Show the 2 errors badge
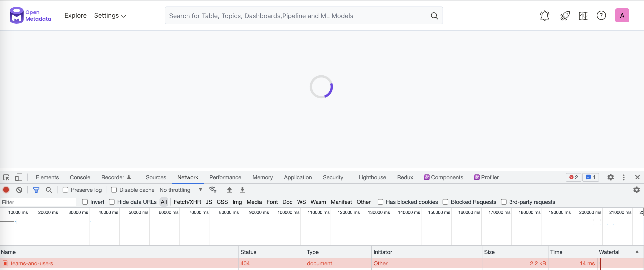This screenshot has height=270, width=644. 574,177
